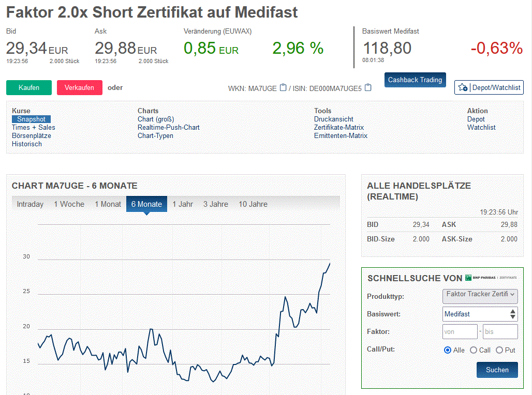
Task: Select the Put radio option
Action: point(499,350)
